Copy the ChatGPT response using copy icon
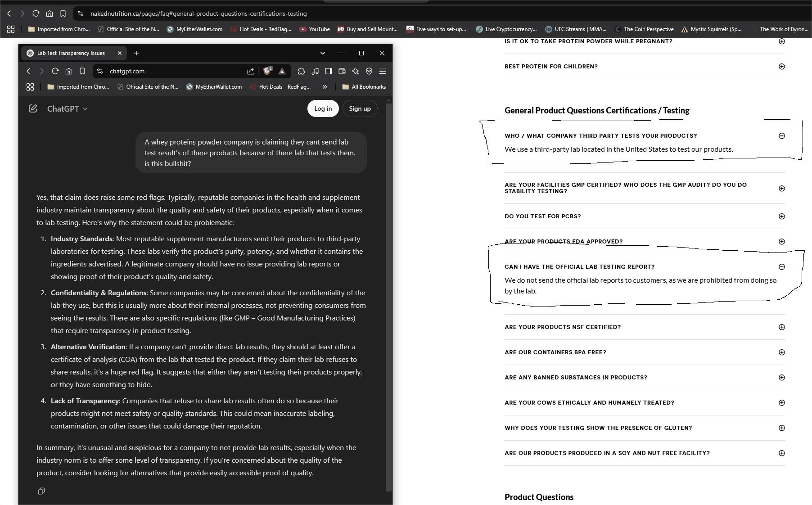Image resolution: width=812 pixels, height=505 pixels. click(41, 491)
